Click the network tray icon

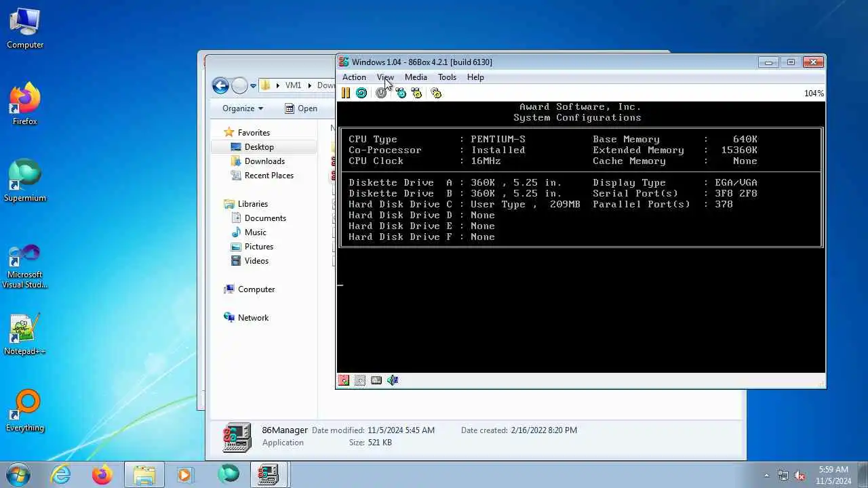(x=783, y=475)
